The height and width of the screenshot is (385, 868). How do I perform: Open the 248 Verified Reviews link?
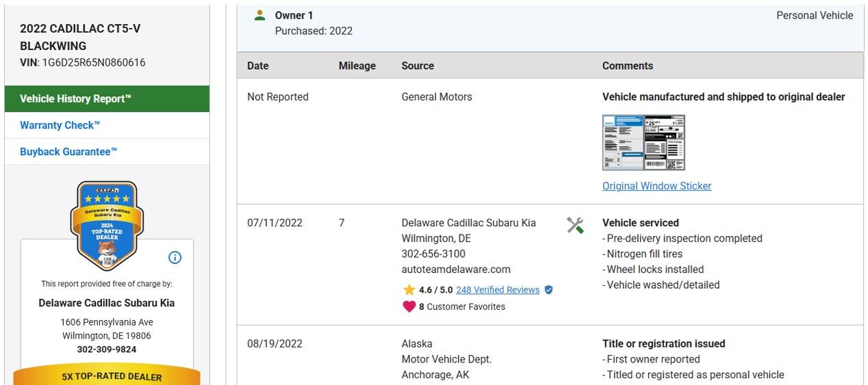[x=498, y=290]
